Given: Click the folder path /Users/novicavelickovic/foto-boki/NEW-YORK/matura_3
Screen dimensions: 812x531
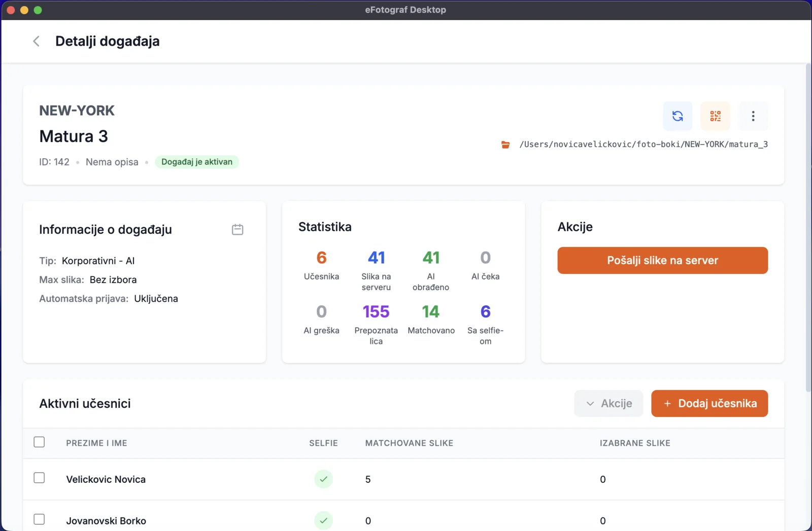Looking at the screenshot, I should pyautogui.click(x=644, y=145).
